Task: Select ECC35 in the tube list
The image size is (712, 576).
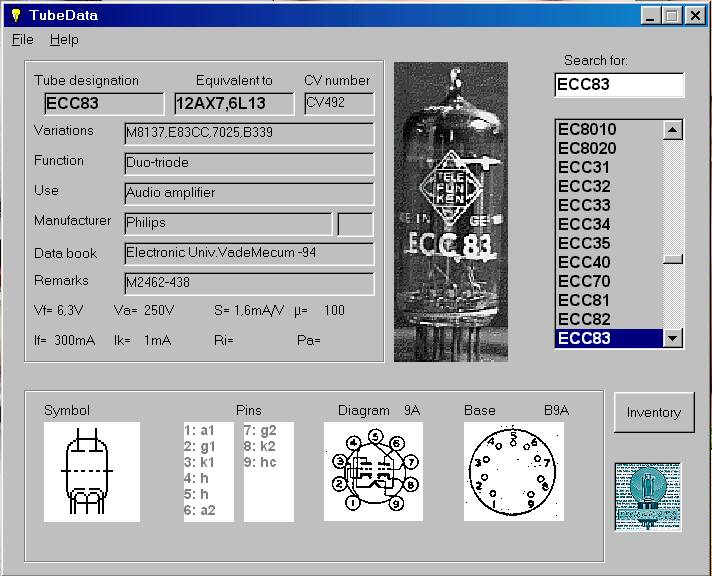Action: click(608, 243)
